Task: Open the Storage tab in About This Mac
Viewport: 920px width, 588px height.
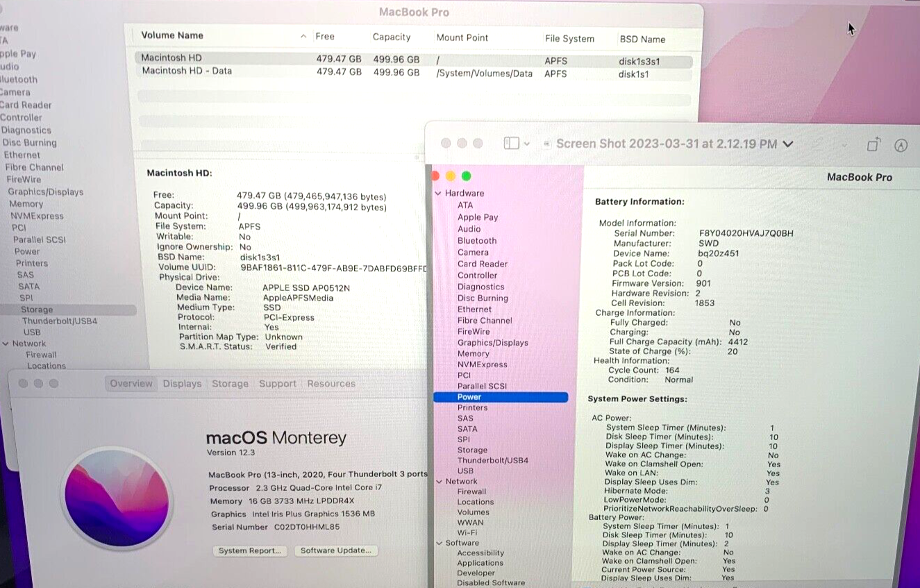Action: pyautogui.click(x=230, y=383)
